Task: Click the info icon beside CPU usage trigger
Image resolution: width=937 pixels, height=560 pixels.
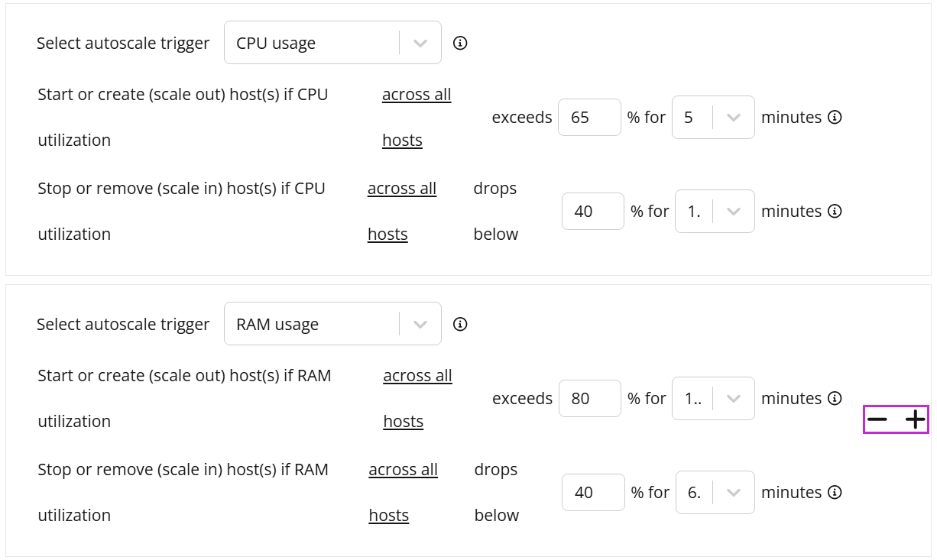Action: [x=460, y=43]
